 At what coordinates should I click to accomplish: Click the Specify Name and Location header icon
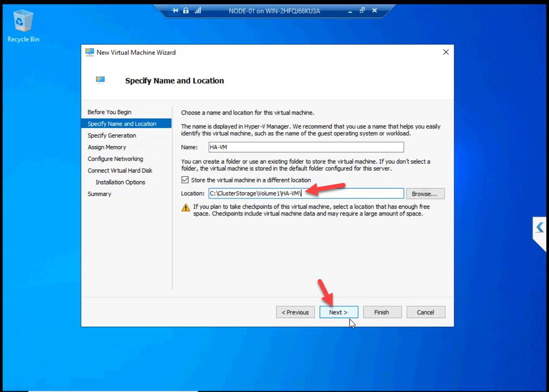(100, 80)
